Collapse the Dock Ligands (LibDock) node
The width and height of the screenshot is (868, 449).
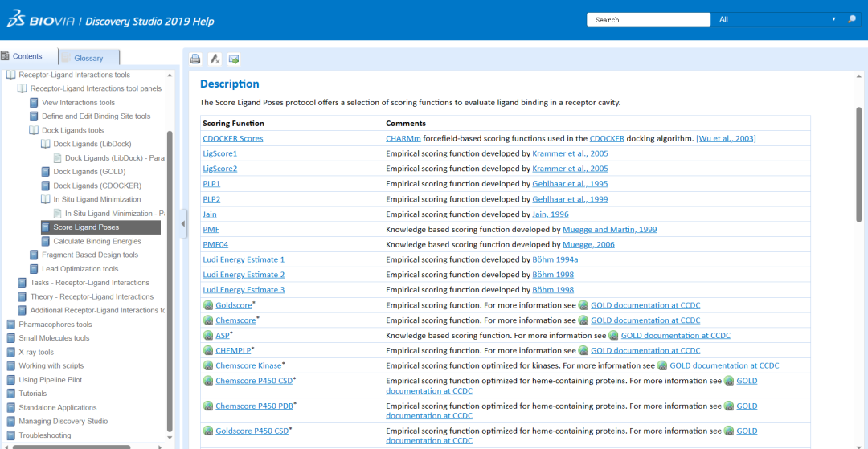click(45, 144)
